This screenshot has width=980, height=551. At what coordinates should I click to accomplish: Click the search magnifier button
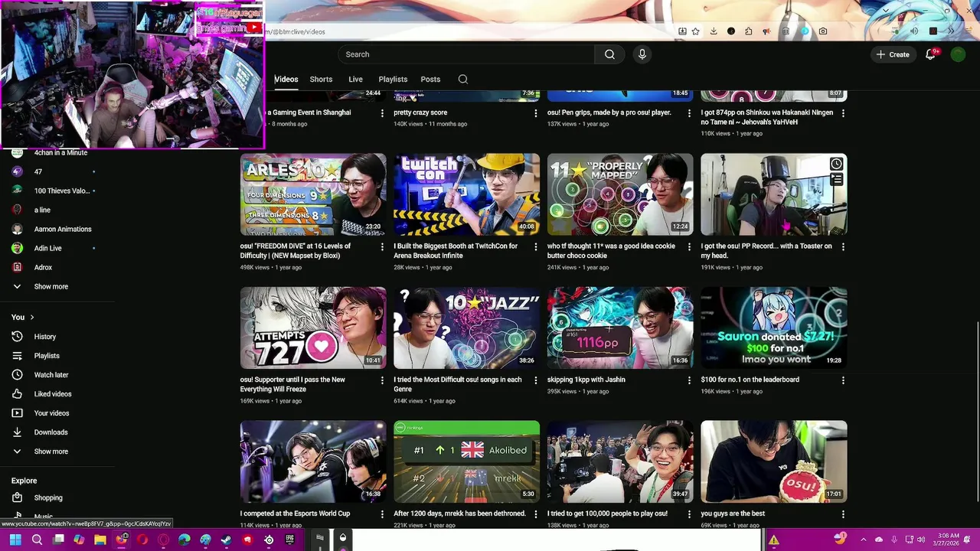click(609, 54)
